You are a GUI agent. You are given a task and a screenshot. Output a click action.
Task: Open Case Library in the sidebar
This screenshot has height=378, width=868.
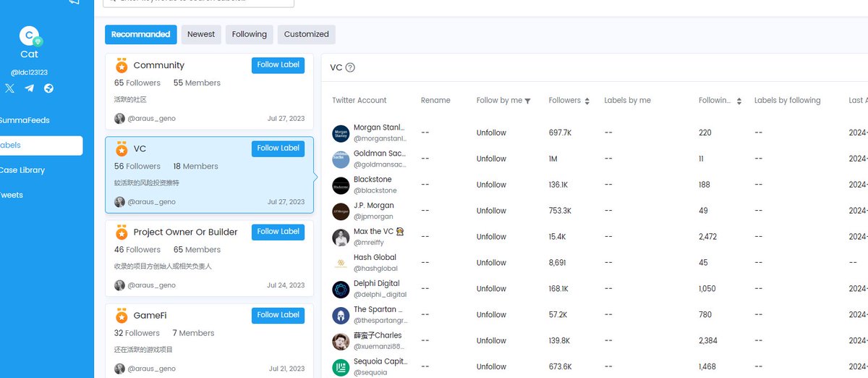[22, 170]
